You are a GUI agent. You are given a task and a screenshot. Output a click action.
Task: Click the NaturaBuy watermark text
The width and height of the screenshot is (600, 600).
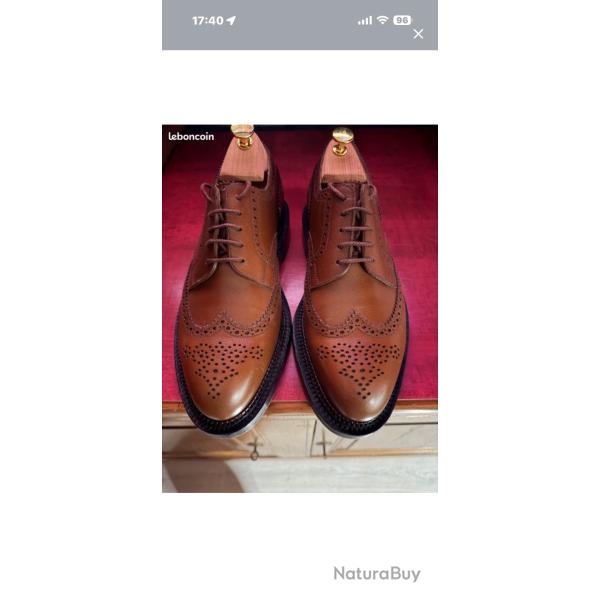[x=377, y=574]
